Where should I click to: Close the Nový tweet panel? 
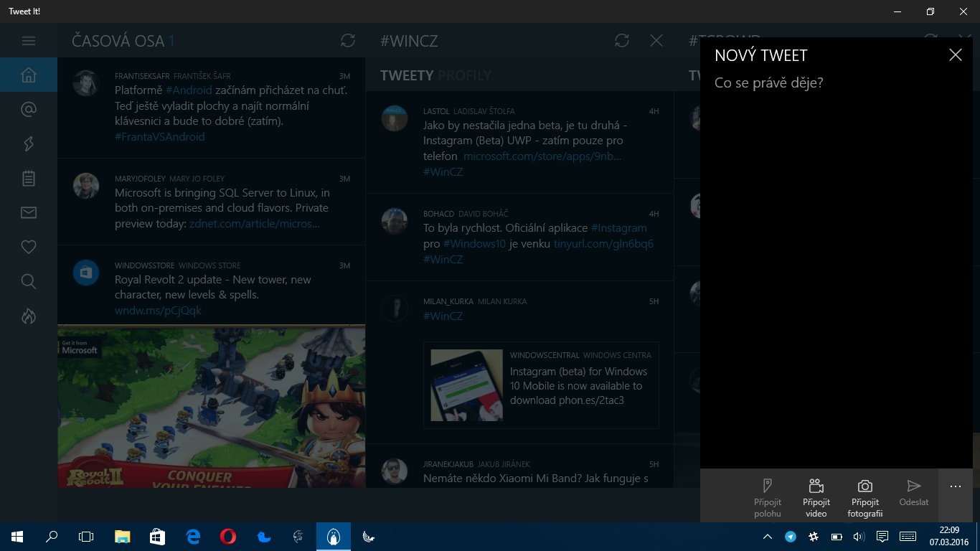(956, 55)
